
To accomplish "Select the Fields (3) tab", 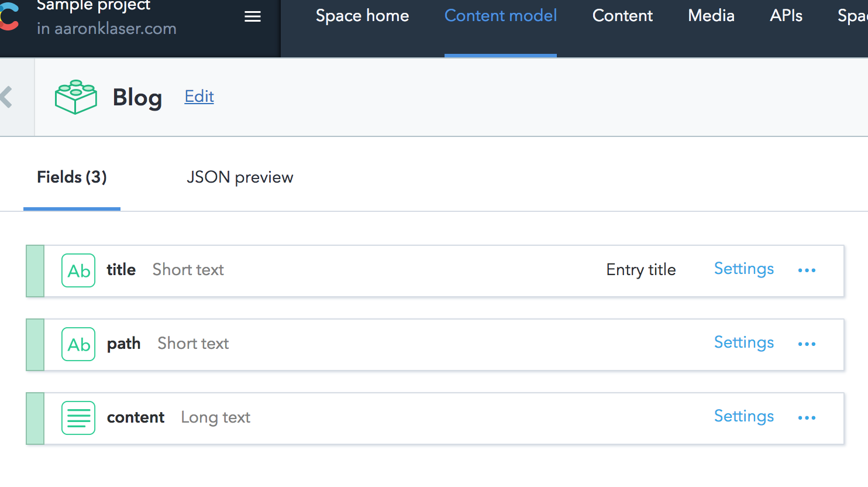I will click(x=72, y=177).
